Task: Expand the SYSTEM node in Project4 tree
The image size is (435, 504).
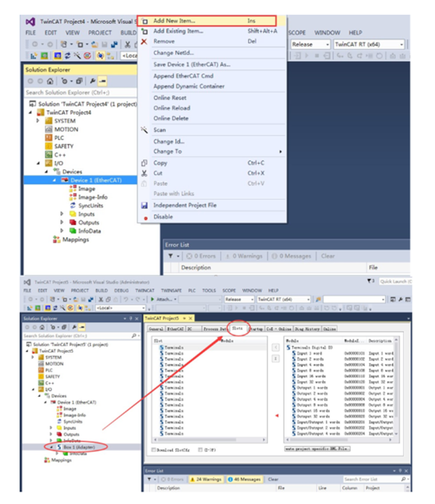Action: (38, 121)
